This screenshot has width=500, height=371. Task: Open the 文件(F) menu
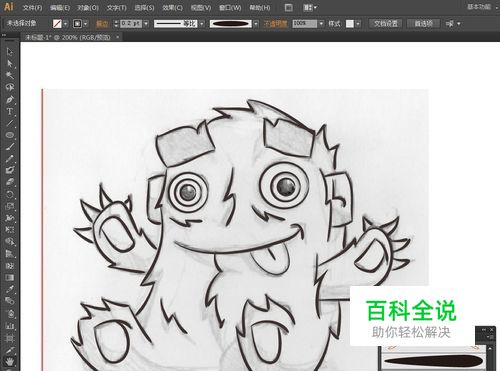click(32, 7)
